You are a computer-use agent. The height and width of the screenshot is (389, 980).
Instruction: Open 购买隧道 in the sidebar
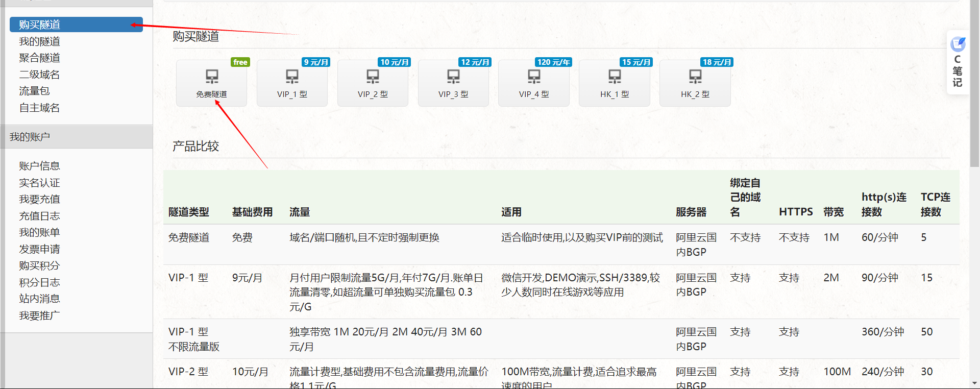pyautogui.click(x=76, y=25)
